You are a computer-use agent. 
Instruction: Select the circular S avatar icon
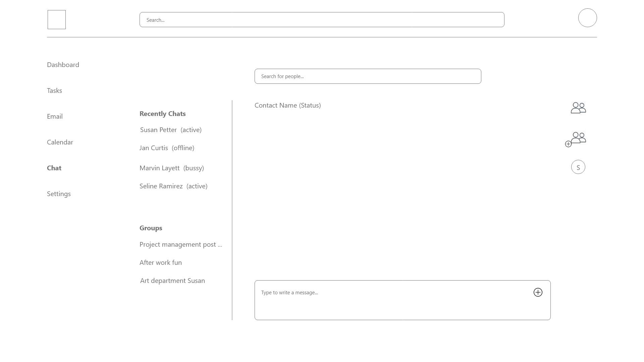click(578, 167)
